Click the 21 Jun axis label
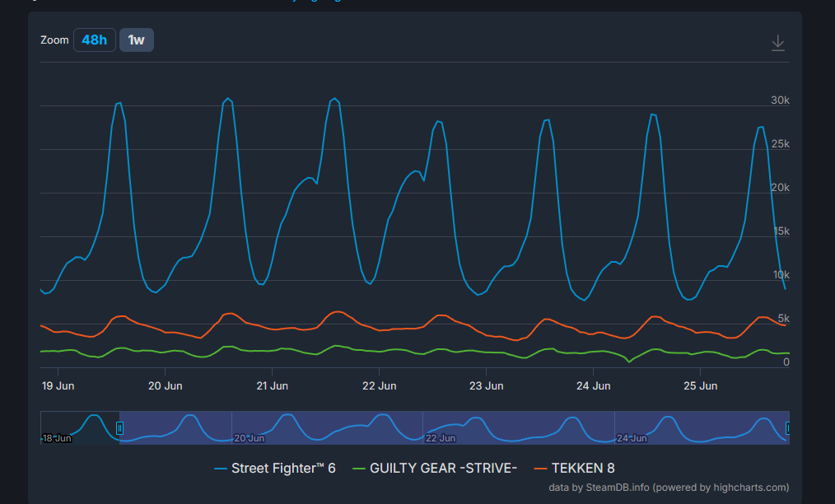The image size is (835, 504). coord(272,385)
